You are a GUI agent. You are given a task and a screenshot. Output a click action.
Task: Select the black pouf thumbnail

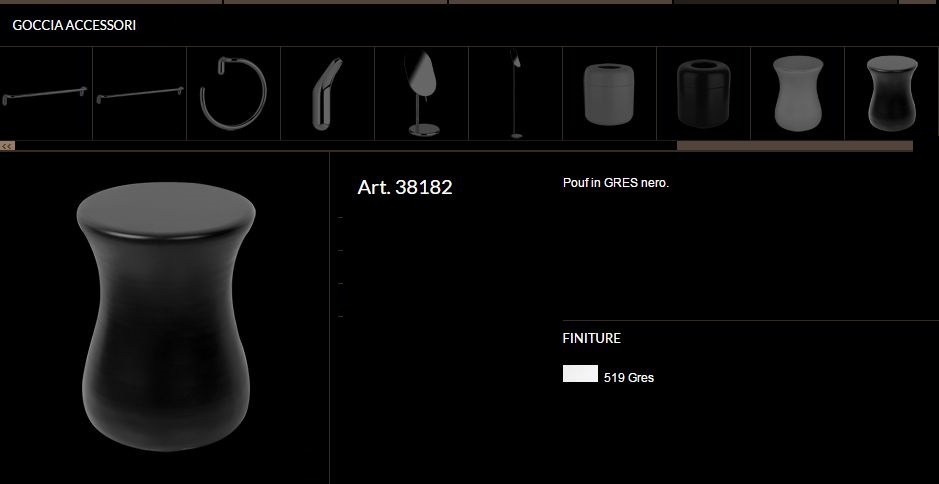[x=892, y=93]
